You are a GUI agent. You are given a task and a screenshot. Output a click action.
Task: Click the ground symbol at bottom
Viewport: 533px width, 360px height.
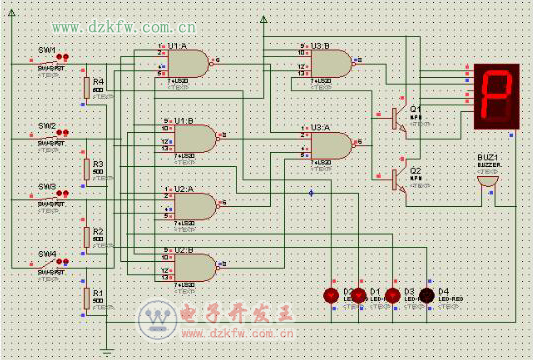107,349
